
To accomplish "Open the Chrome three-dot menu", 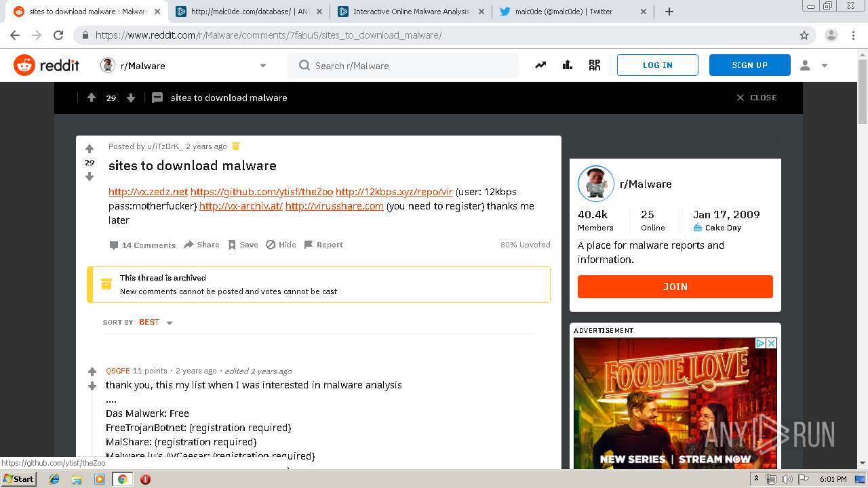I will point(853,35).
